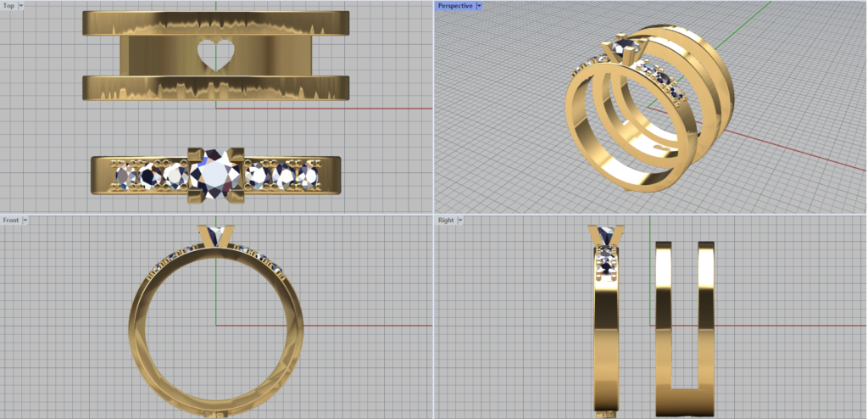Select the upper gold rail in Top view
This screenshot has width=868, height=419.
coord(216,24)
